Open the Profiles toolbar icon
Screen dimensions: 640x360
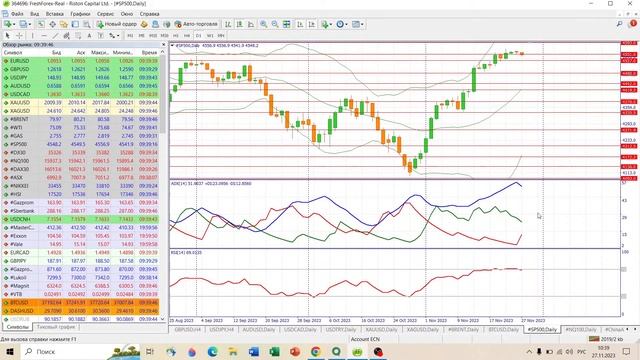click(23, 24)
